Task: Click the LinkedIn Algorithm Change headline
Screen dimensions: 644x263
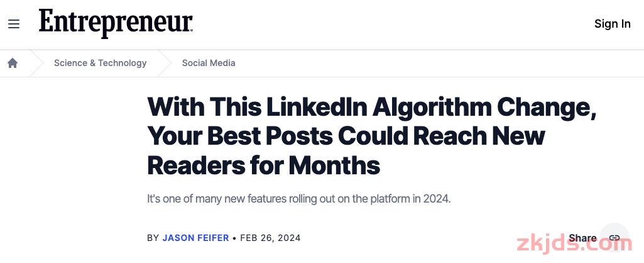Action: pyautogui.click(x=372, y=137)
